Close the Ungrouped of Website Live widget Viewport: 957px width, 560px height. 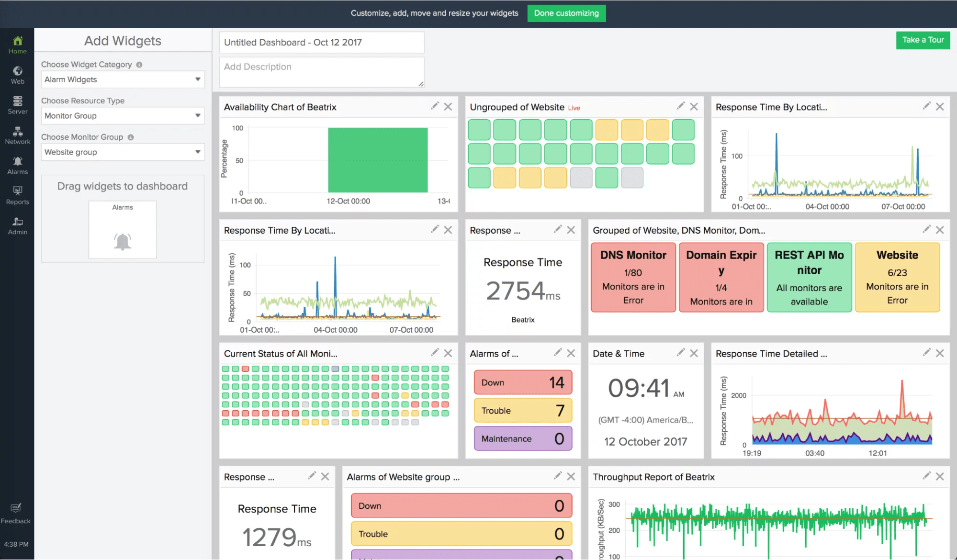click(x=694, y=106)
